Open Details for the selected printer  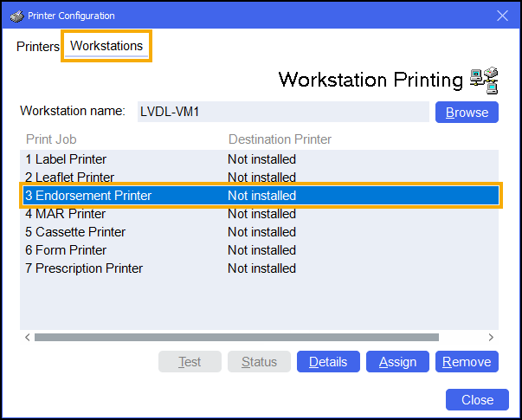tap(328, 362)
